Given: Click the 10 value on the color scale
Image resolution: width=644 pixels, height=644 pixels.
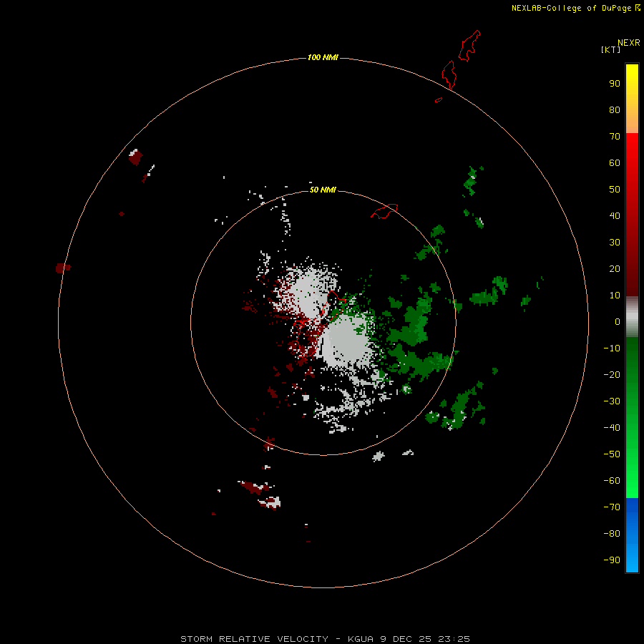Looking at the screenshot, I should pos(615,296).
